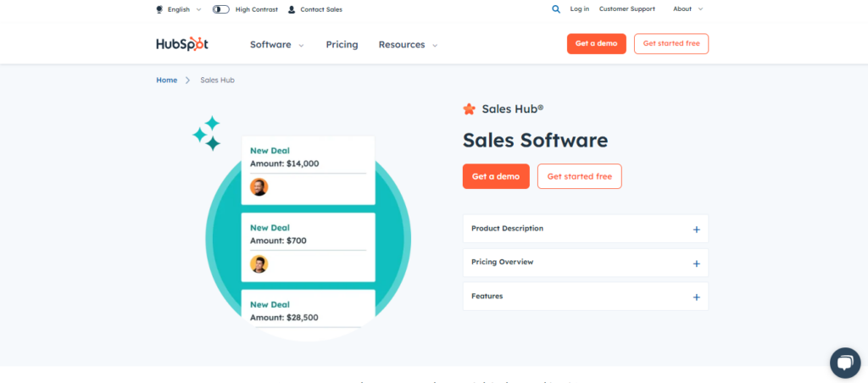This screenshot has width=868, height=383.
Task: Click the Contact Sales person icon
Action: click(x=292, y=9)
